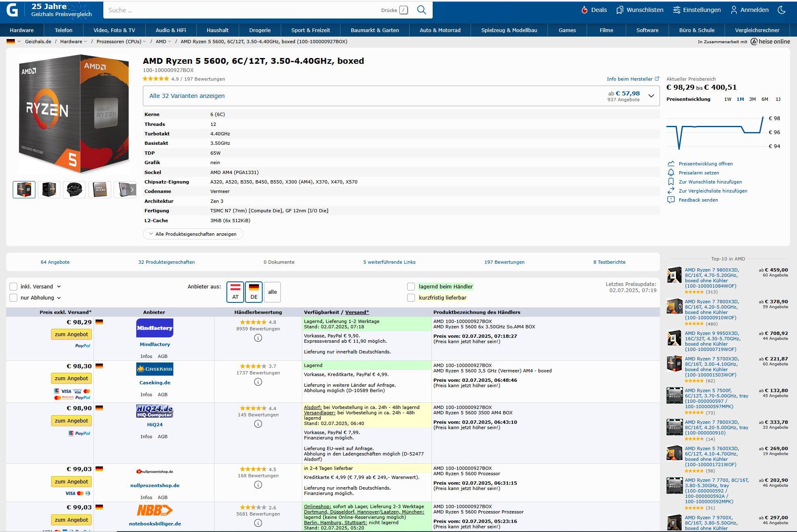
Task: Enable kurzfristig lieferbar checkbox
Action: (x=411, y=297)
